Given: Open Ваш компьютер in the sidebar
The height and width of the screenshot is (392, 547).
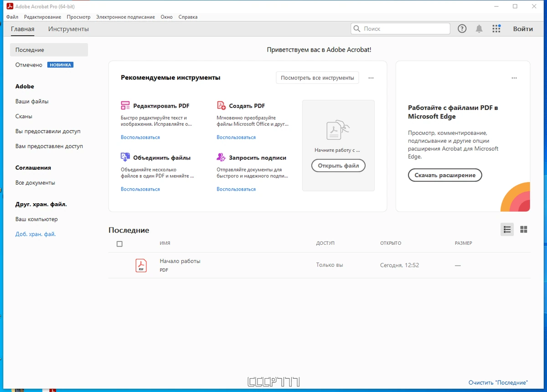Looking at the screenshot, I should tap(36, 219).
